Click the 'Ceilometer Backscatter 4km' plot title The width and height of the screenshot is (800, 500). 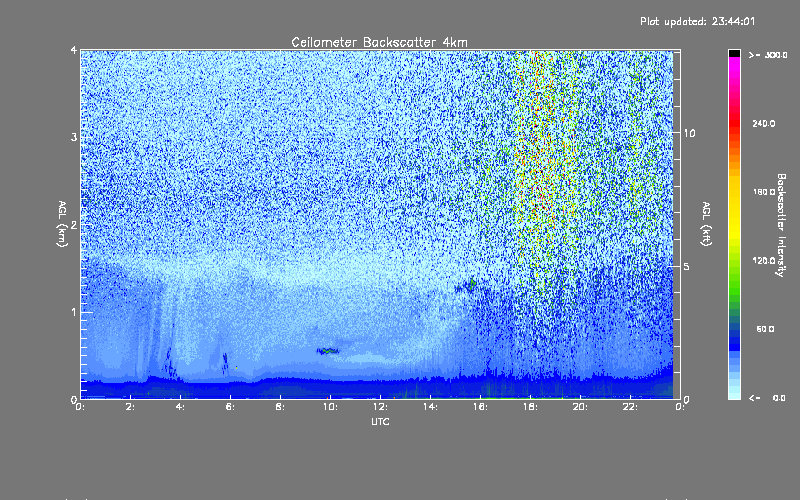tap(379, 42)
